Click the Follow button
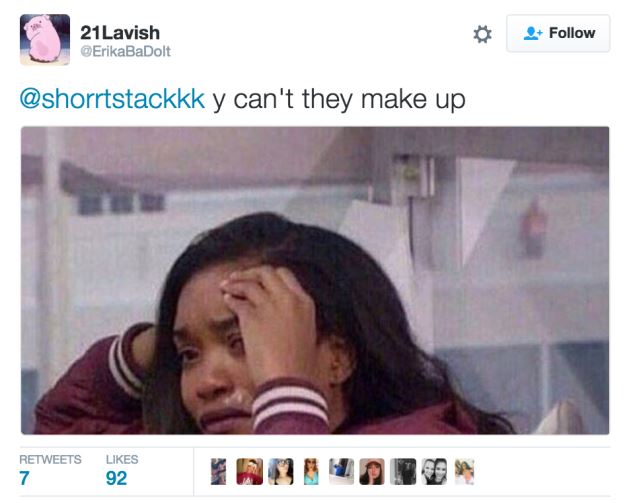 pyautogui.click(x=558, y=33)
